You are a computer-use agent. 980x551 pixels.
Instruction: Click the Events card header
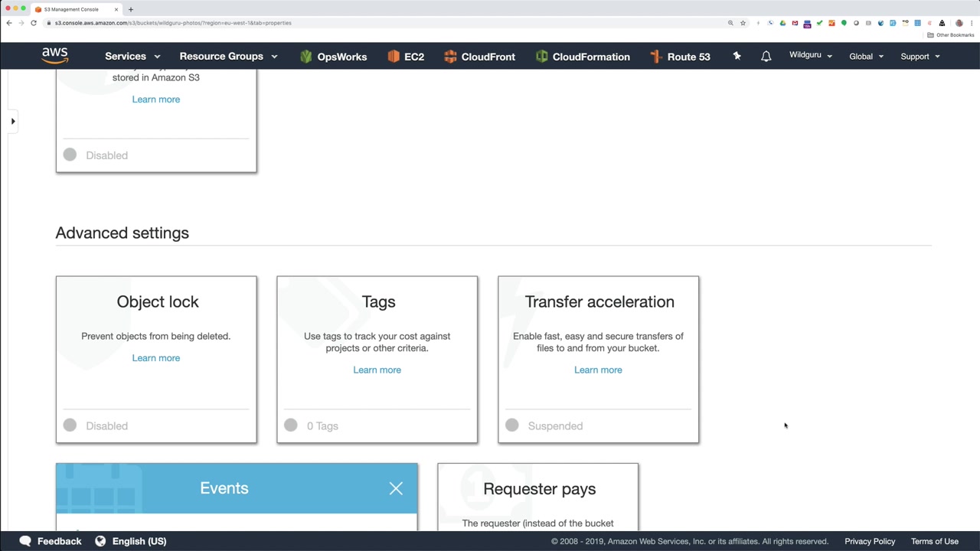(237, 488)
